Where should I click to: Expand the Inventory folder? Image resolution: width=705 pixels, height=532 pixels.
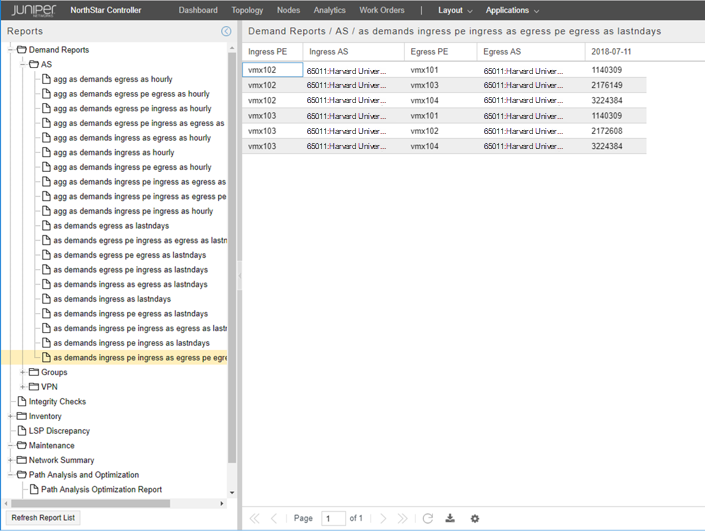tap(11, 416)
